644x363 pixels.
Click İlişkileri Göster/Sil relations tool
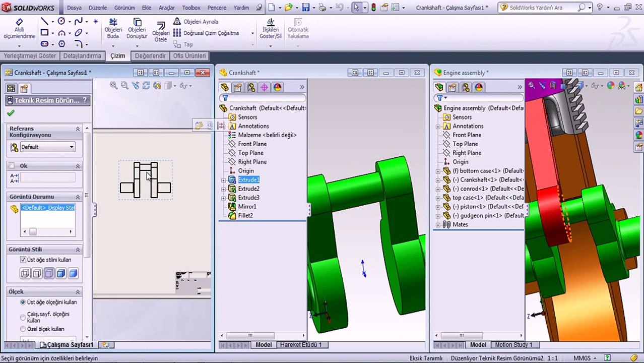(x=271, y=29)
